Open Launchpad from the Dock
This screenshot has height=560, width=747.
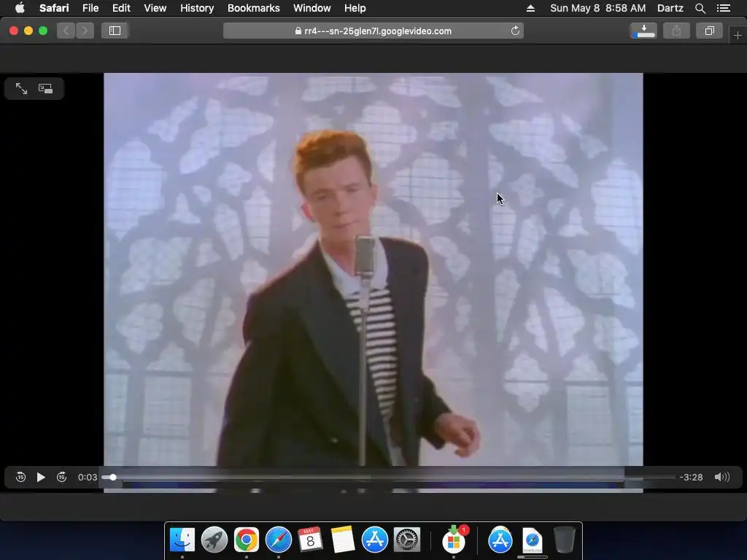214,540
